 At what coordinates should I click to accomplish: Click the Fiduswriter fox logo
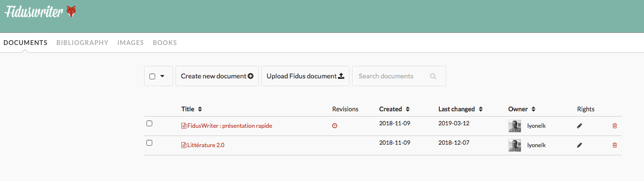point(71,12)
